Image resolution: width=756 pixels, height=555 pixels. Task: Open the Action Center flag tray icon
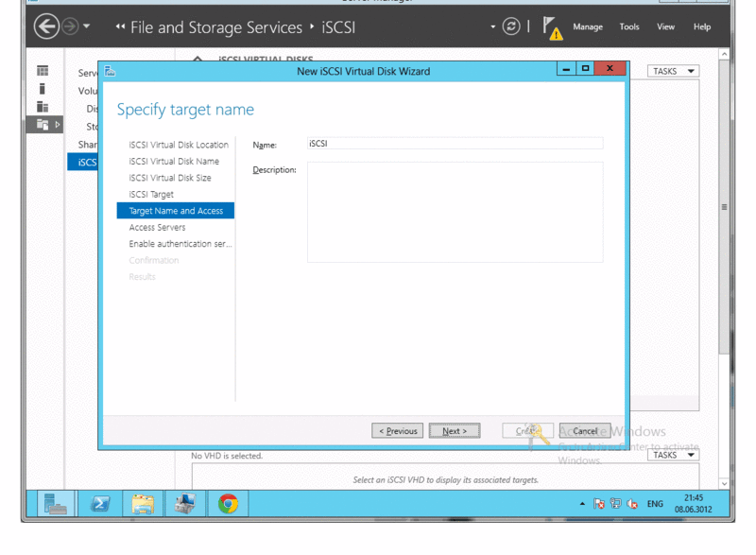[599, 504]
